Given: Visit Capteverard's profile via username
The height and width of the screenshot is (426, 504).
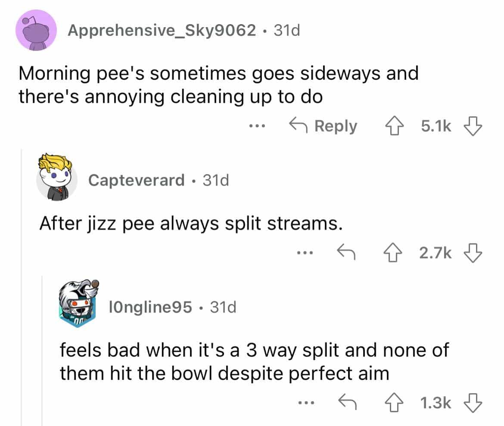Looking at the screenshot, I should point(137,180).
